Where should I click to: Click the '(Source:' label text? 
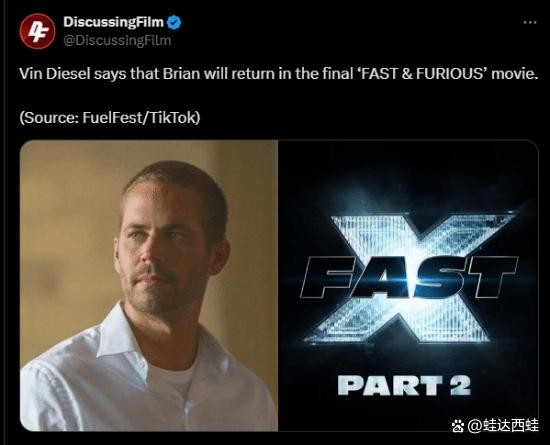(49, 117)
